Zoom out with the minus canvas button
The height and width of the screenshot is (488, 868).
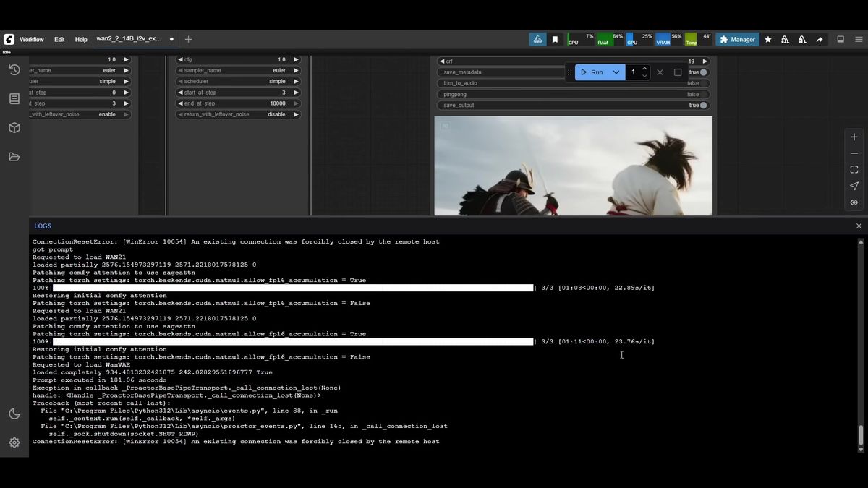(x=854, y=153)
